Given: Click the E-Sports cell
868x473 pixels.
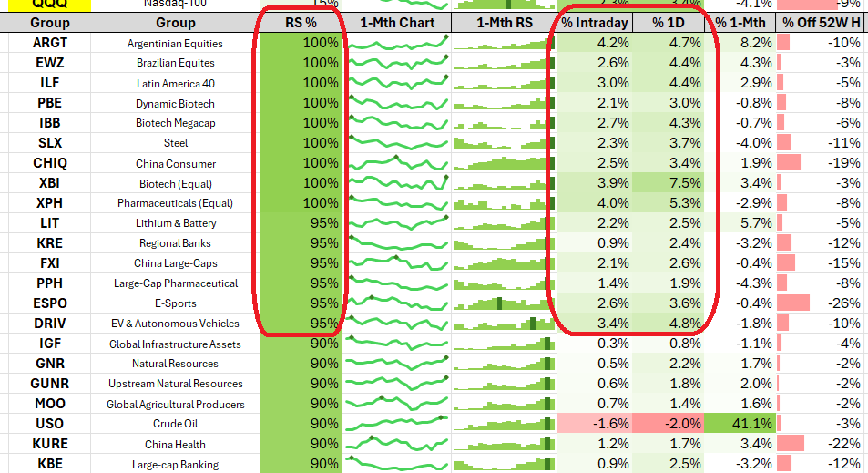Looking at the screenshot, I should [175, 303].
